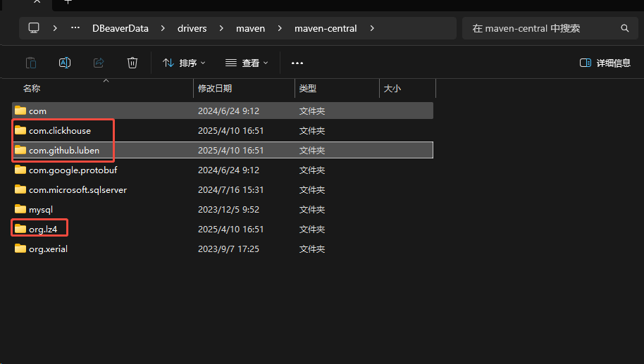Select the mysql folder name

[x=41, y=210]
